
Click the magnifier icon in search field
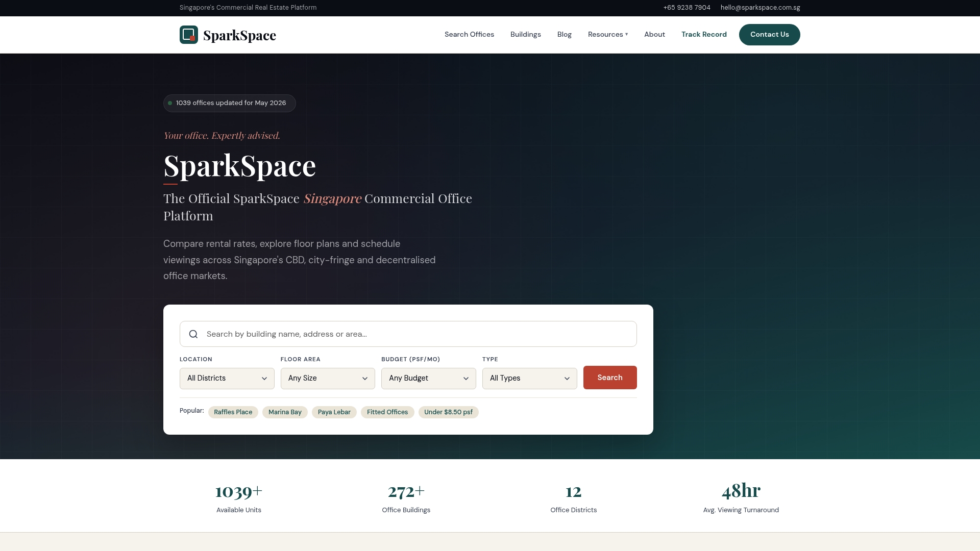193,334
